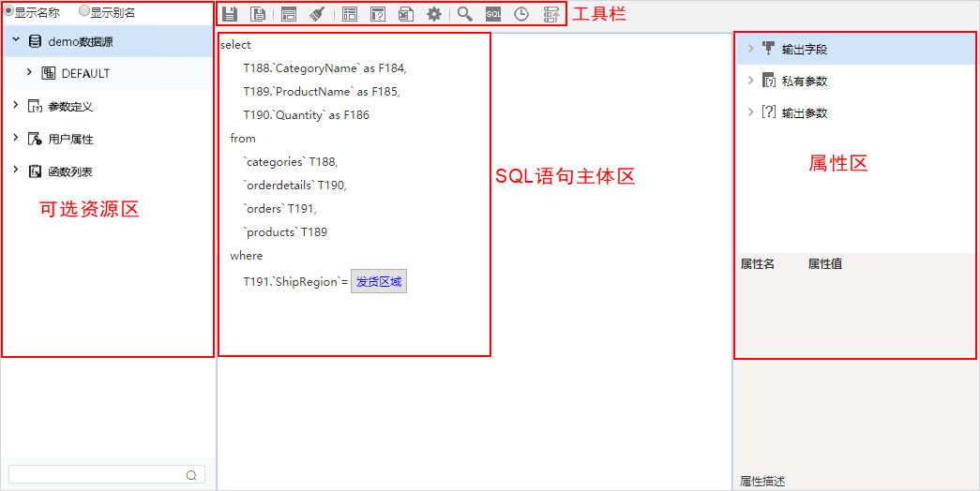The height and width of the screenshot is (491, 980).
Task: Click the search magnifier in resource search box
Action: [191, 475]
